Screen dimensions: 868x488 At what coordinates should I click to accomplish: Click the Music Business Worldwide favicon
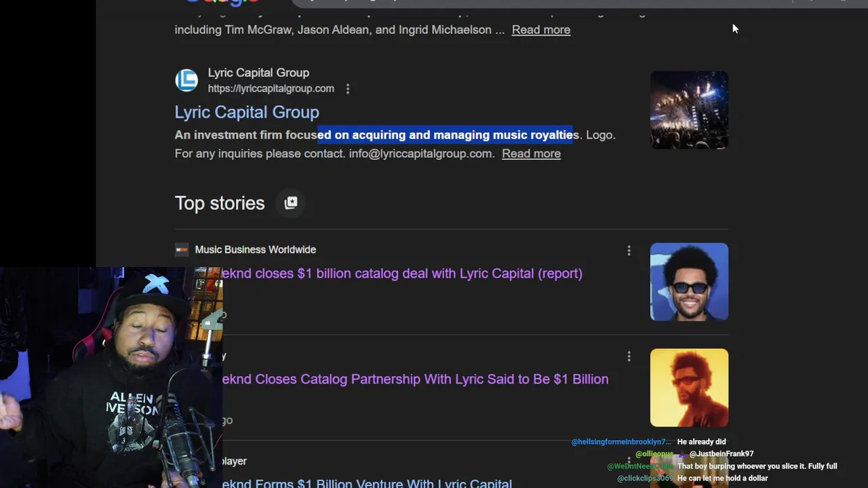(182, 249)
